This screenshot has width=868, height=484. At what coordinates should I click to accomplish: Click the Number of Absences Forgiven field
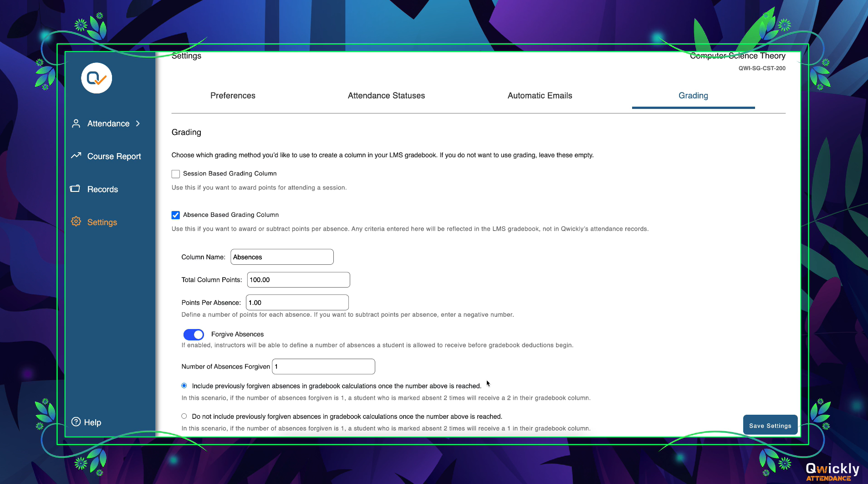tap(323, 366)
